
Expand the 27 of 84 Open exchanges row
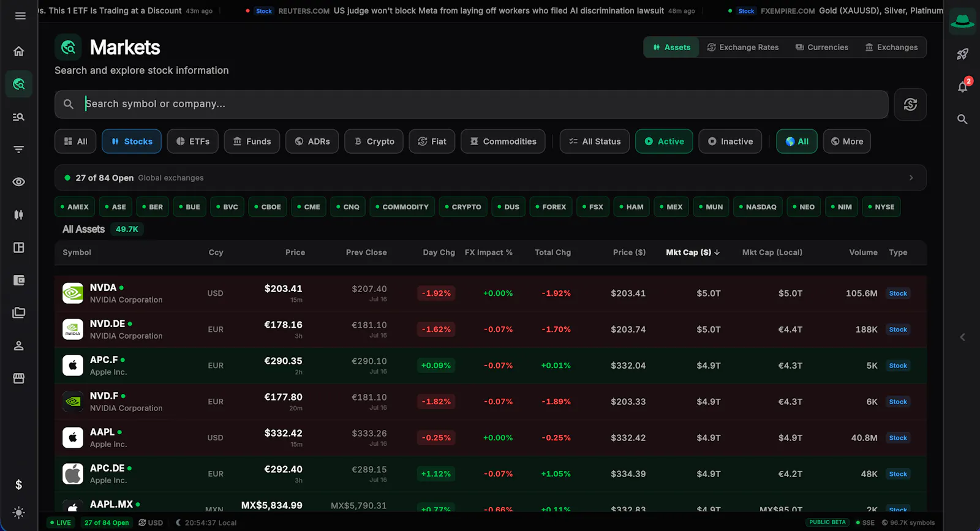click(491, 178)
